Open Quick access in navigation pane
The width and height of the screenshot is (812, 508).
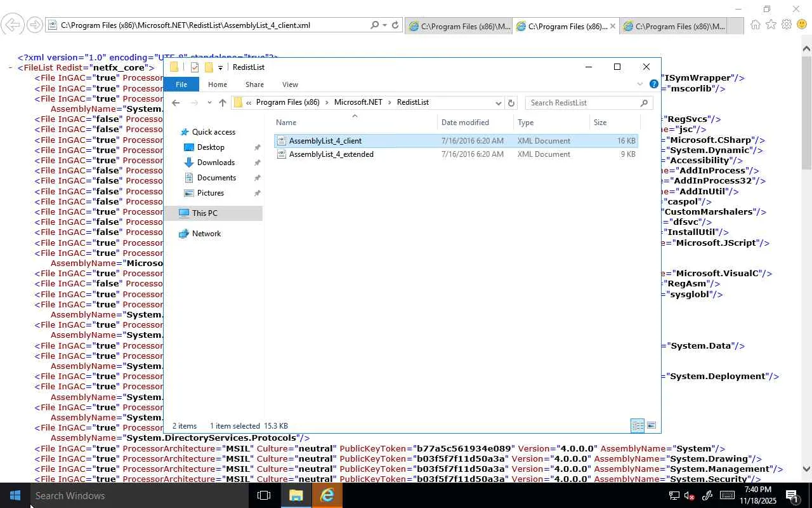click(213, 132)
